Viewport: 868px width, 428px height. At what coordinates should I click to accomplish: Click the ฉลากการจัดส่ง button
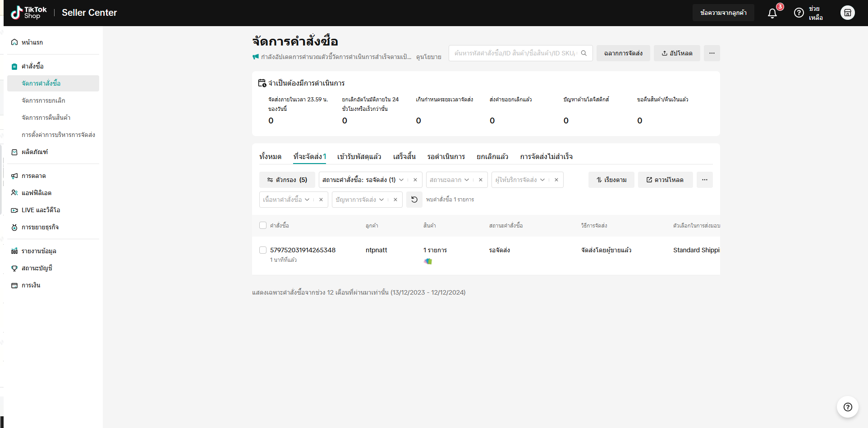pyautogui.click(x=623, y=53)
